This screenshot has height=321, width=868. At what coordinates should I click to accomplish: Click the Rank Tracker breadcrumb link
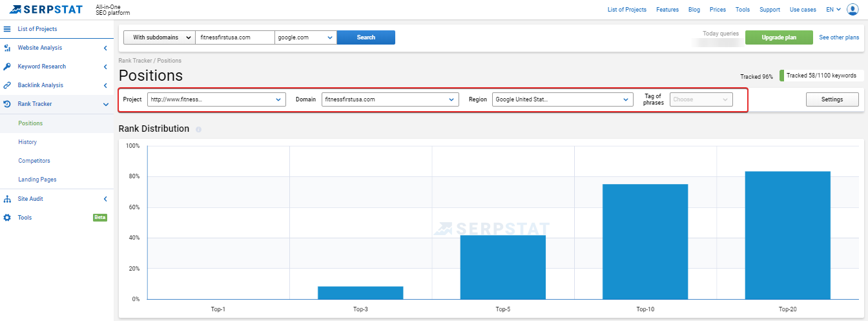coord(135,61)
